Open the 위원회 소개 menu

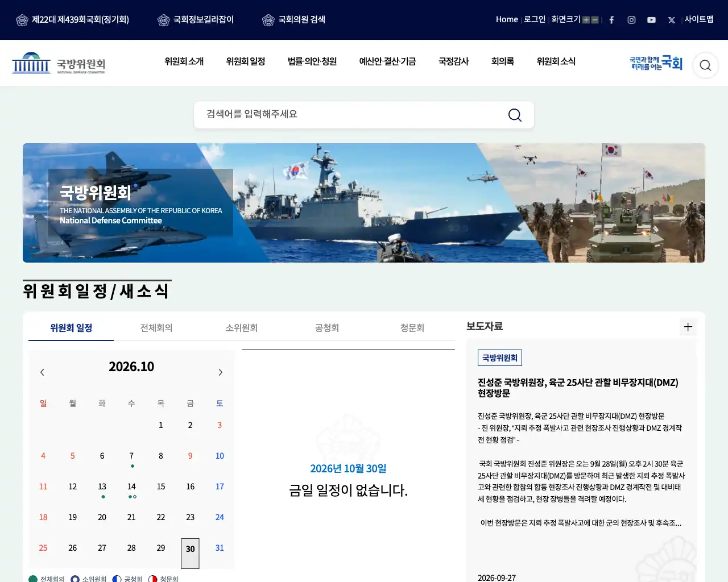click(x=184, y=61)
